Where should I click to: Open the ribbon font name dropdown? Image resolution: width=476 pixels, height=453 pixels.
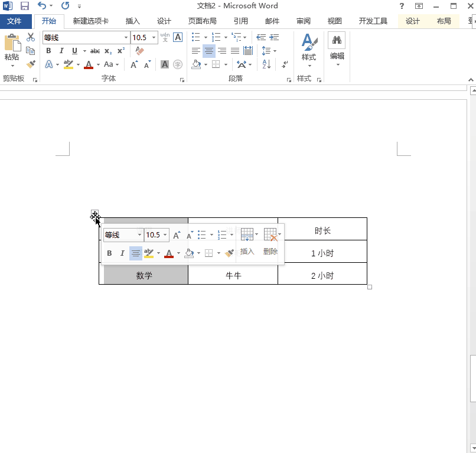[126, 37]
